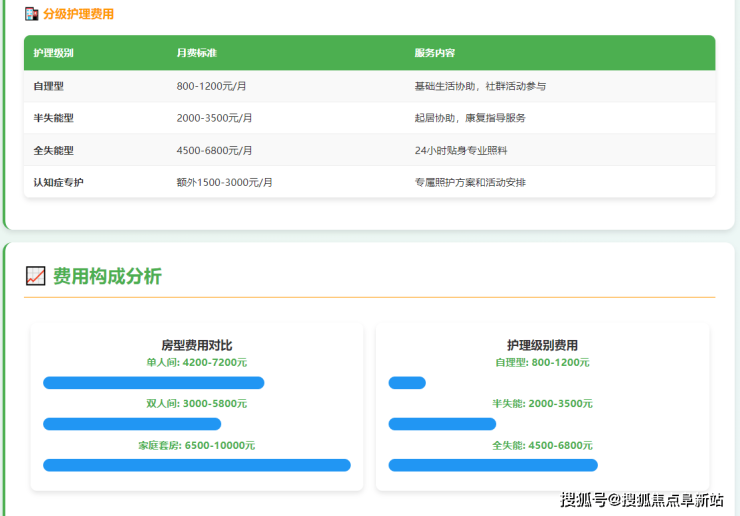The height and width of the screenshot is (516, 740).
Task: Click the blue bar under 半失能: 2000-3500元
Action: pyautogui.click(x=442, y=424)
